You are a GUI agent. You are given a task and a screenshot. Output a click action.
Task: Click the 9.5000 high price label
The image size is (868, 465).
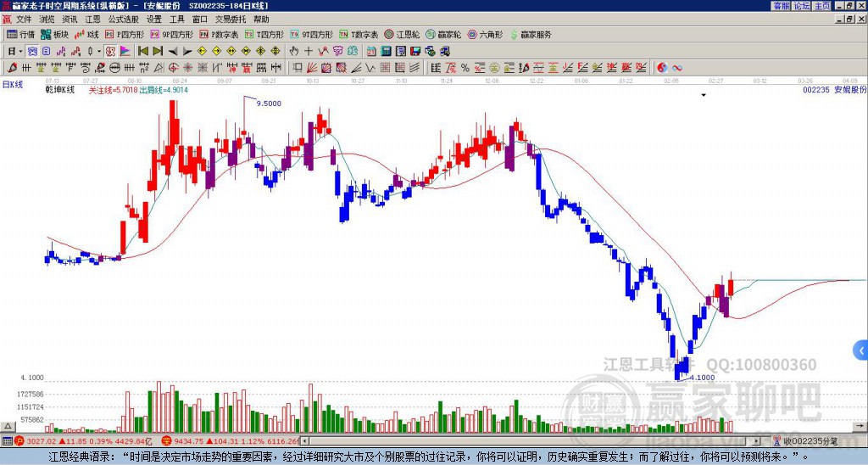[269, 103]
